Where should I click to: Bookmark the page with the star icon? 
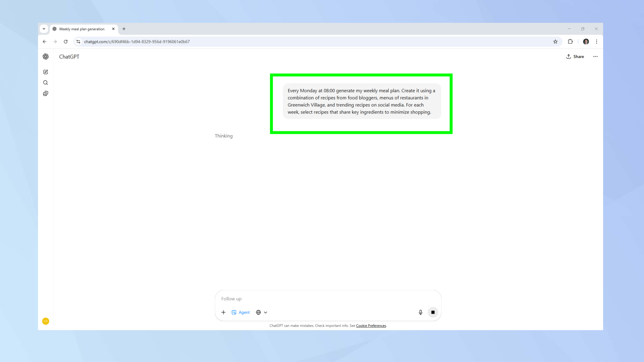tap(555, 42)
